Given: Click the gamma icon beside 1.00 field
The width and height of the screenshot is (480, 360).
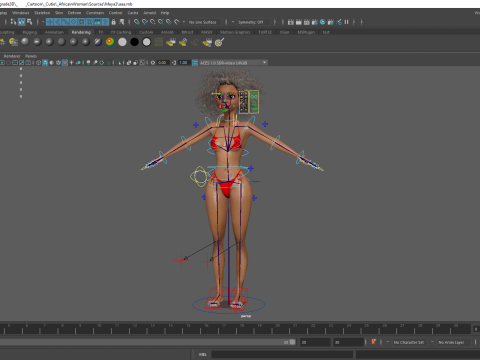Looking at the screenshot, I should tap(174, 63).
